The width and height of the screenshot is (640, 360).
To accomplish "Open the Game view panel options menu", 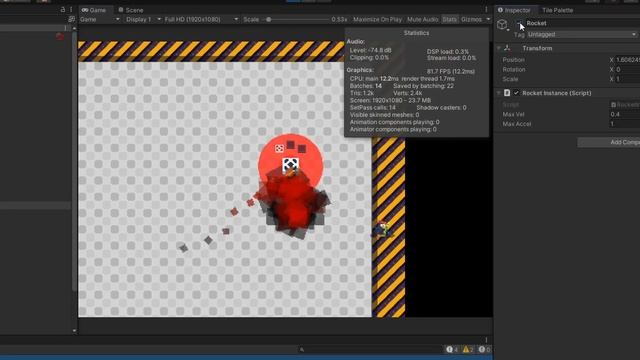I will tap(486, 10).
